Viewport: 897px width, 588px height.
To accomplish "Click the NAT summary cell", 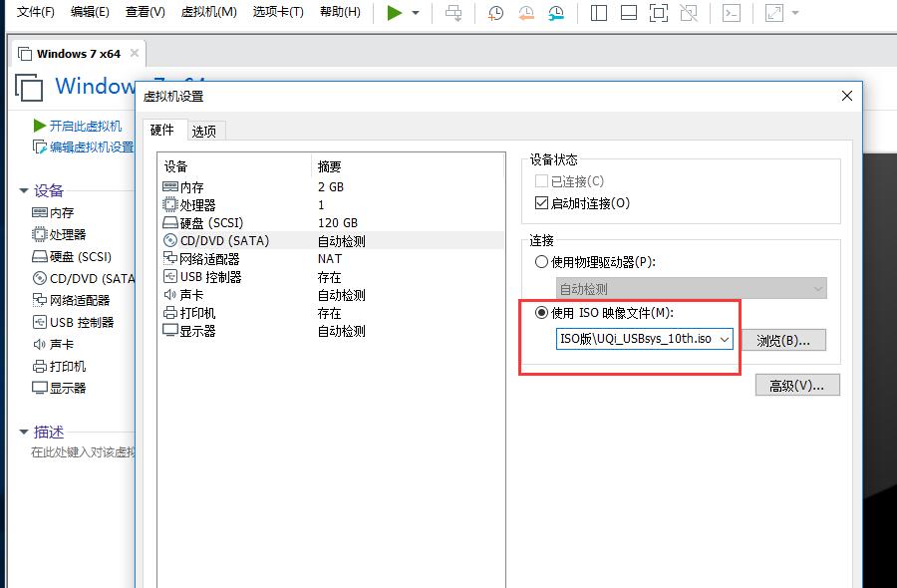I will 330,259.
